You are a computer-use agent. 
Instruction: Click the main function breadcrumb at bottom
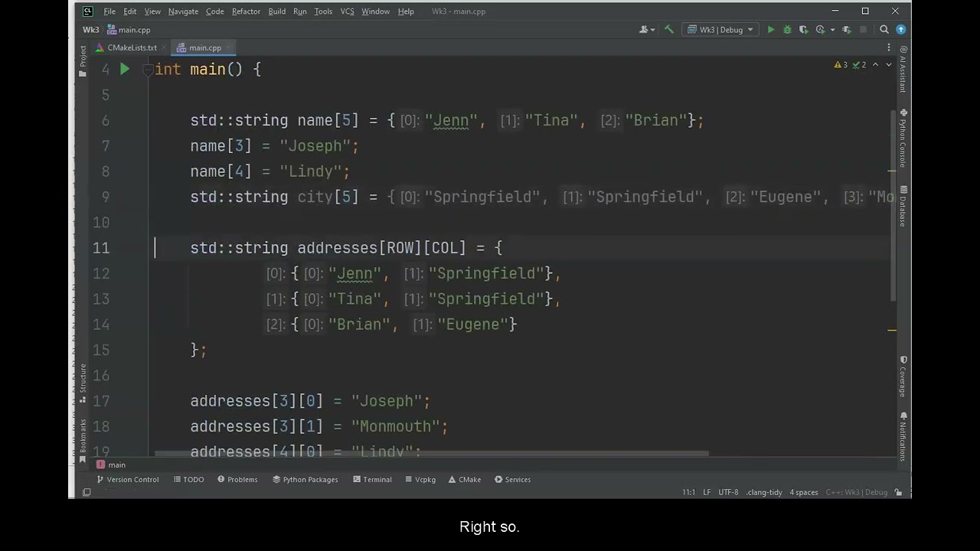[x=111, y=465]
